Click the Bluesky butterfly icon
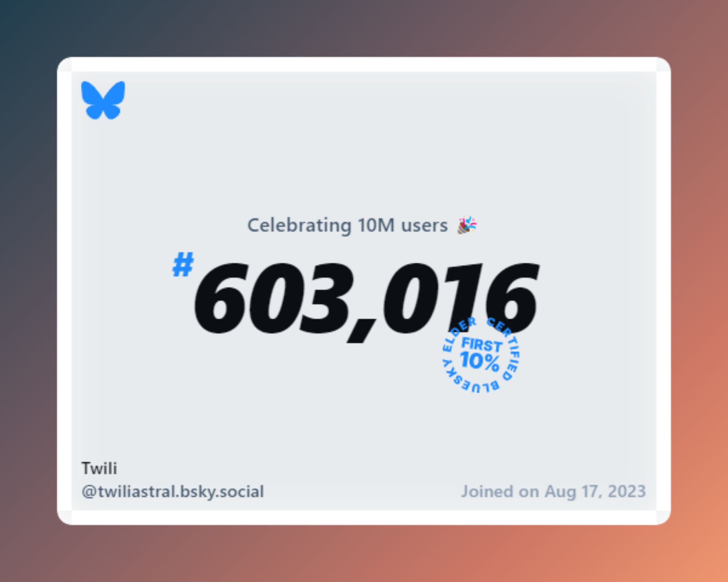 [x=103, y=100]
